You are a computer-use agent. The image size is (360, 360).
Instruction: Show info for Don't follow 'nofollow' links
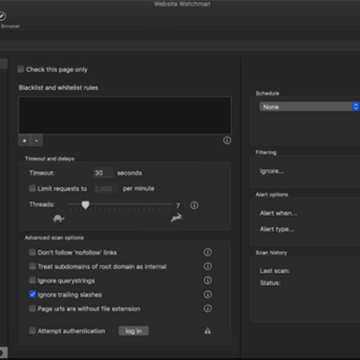point(208,252)
